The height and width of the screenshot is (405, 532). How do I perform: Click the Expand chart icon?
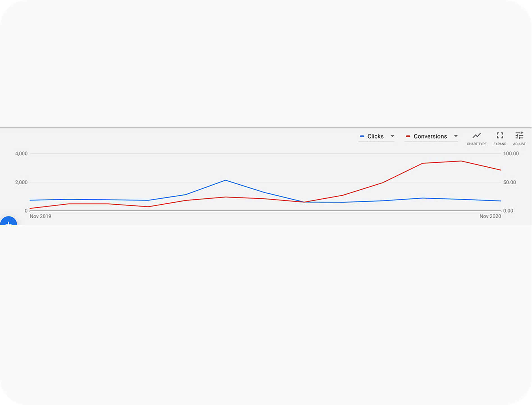(500, 135)
